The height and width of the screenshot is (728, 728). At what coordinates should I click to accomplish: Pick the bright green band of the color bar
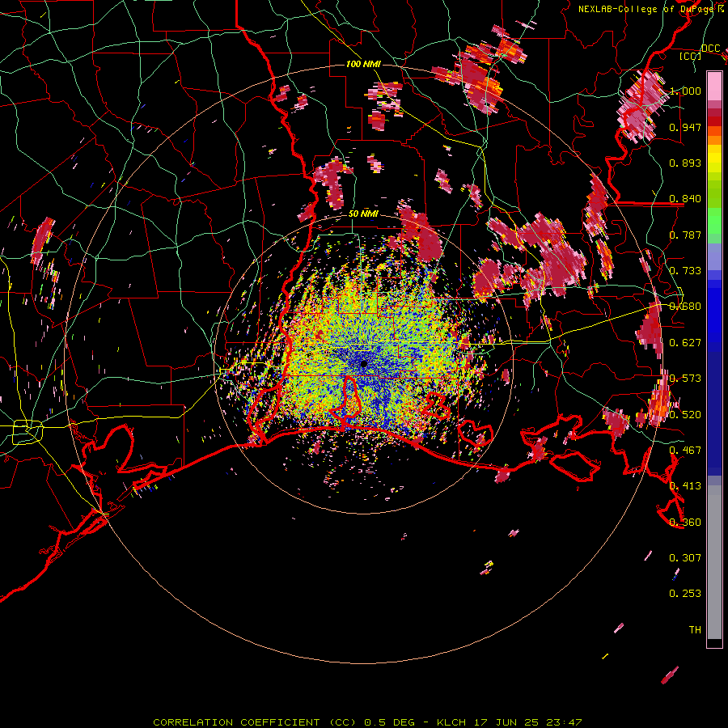click(714, 221)
